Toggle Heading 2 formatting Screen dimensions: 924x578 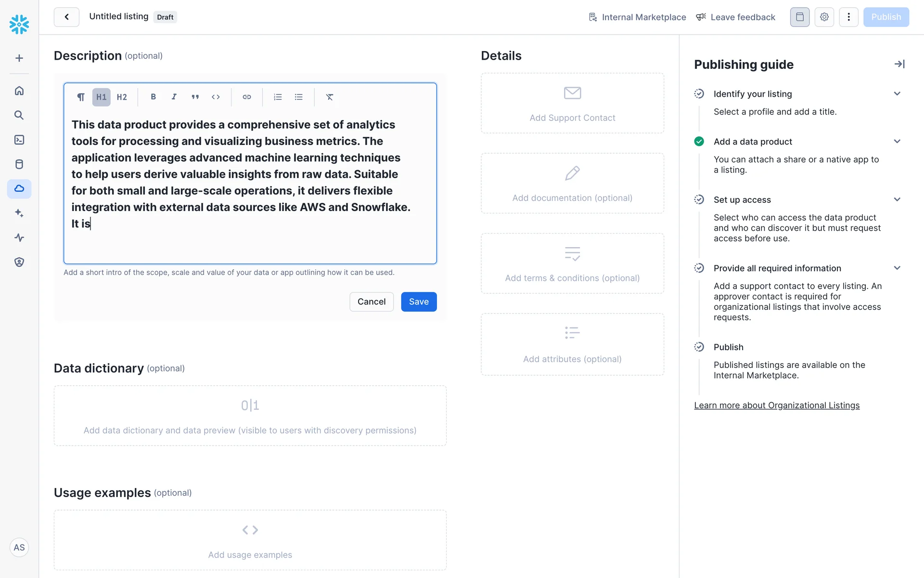pos(122,97)
